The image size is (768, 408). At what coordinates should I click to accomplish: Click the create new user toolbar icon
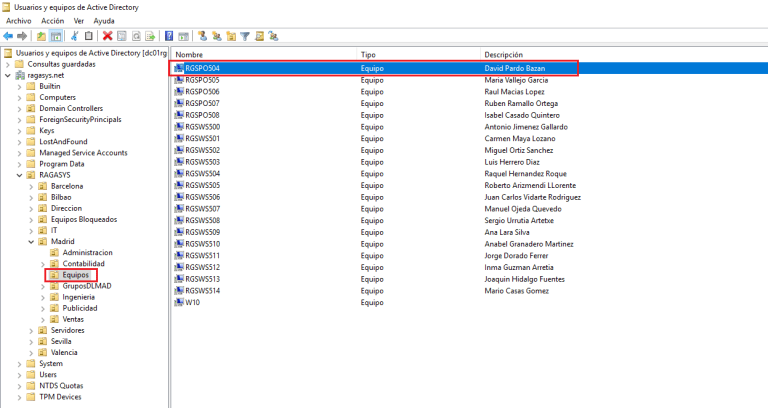click(x=203, y=36)
